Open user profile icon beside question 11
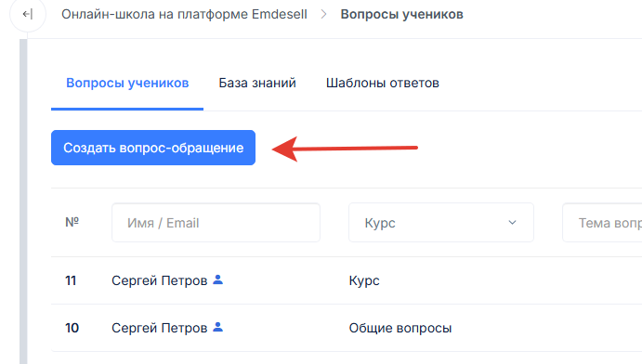 click(217, 279)
